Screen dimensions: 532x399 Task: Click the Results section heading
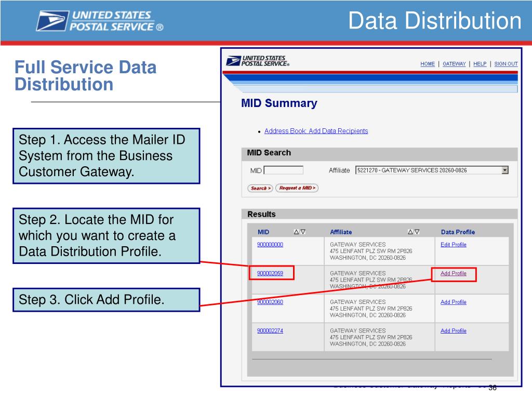pyautogui.click(x=262, y=215)
